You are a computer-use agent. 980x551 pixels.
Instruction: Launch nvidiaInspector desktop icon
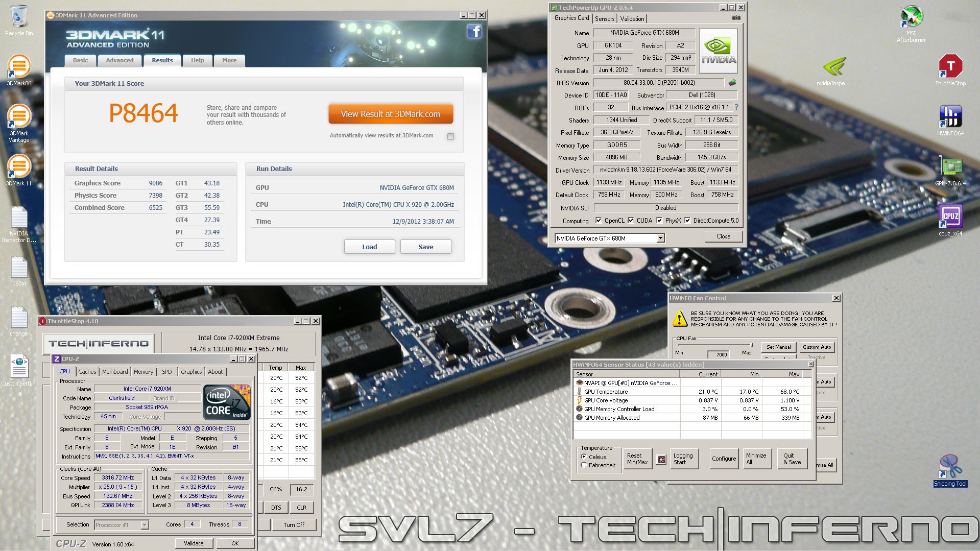[x=833, y=71]
